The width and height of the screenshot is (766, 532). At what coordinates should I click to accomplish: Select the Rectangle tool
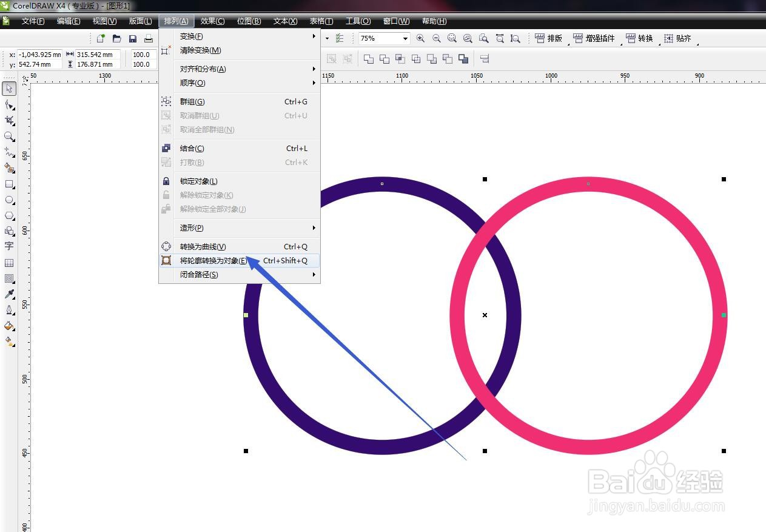pyautogui.click(x=9, y=184)
